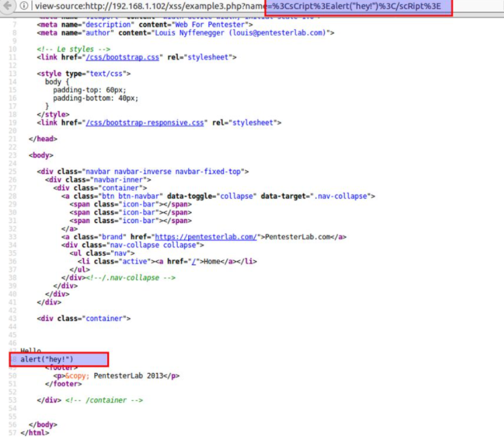Click the first span icon-bar line
This screenshot has width=504, height=440.
click(x=131, y=205)
